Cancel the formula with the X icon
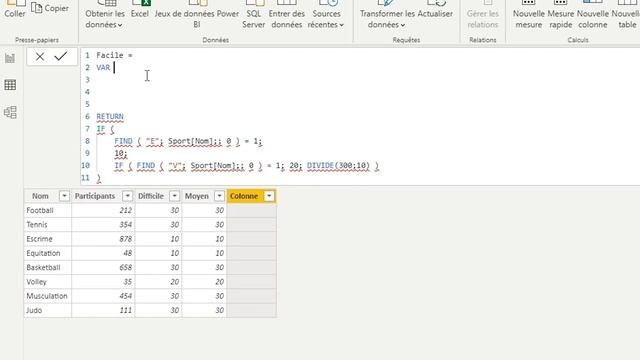 pos(40,57)
